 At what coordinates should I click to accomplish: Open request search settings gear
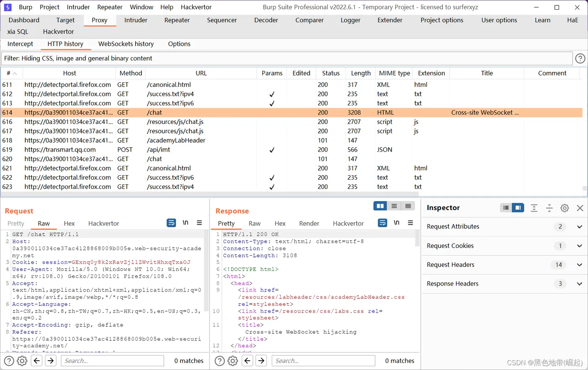pos(22,361)
